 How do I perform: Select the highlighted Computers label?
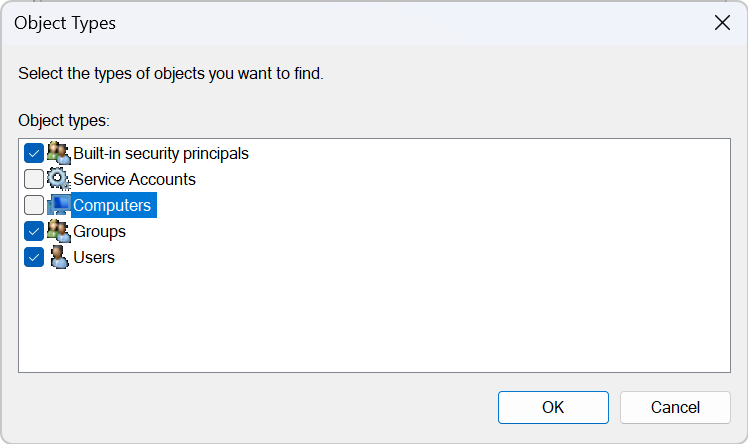(114, 205)
